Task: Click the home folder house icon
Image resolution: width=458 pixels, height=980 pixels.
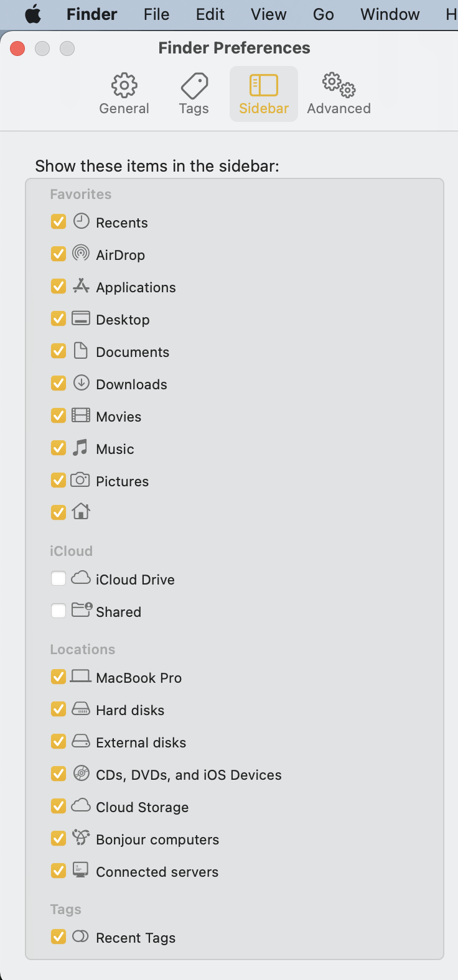Action: point(81,511)
